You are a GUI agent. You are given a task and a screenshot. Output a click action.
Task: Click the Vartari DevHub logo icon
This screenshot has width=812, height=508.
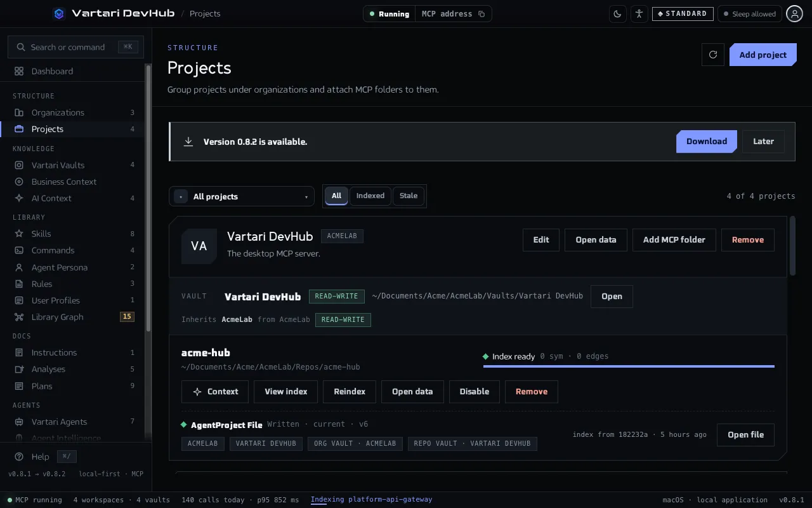point(59,13)
